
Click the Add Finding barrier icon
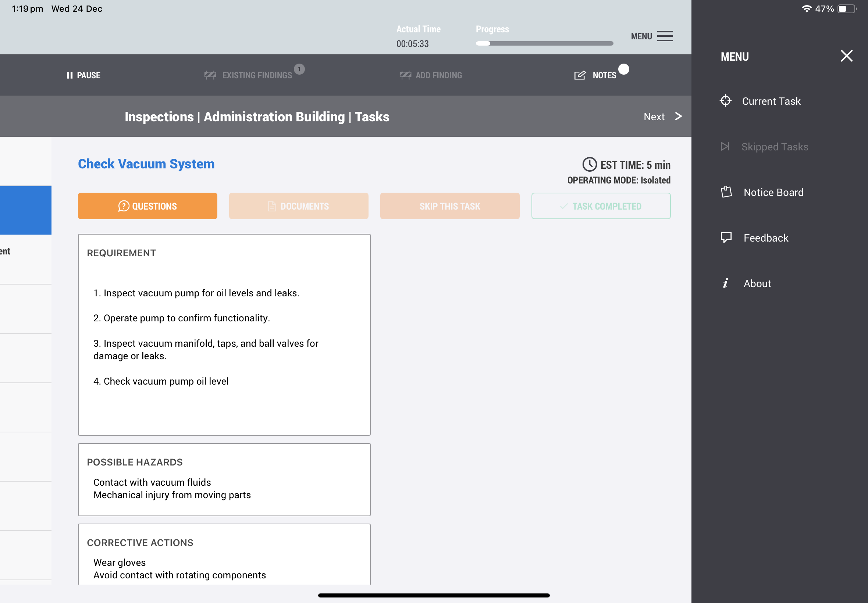pos(405,75)
